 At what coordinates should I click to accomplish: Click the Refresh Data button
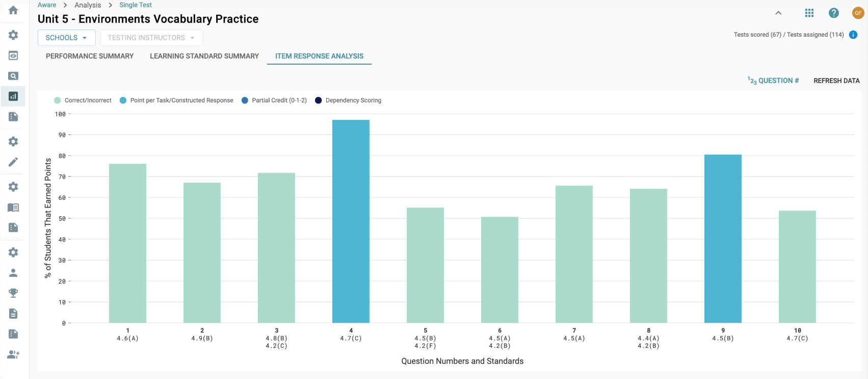(x=836, y=81)
